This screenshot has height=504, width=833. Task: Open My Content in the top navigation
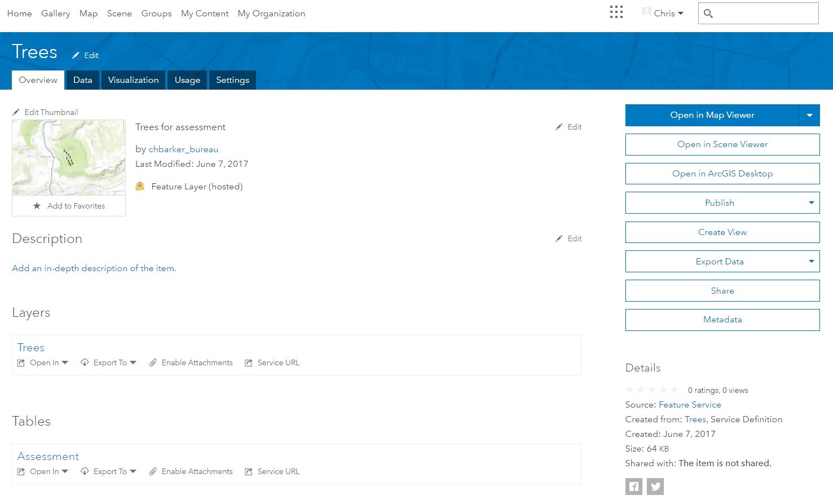tap(205, 14)
